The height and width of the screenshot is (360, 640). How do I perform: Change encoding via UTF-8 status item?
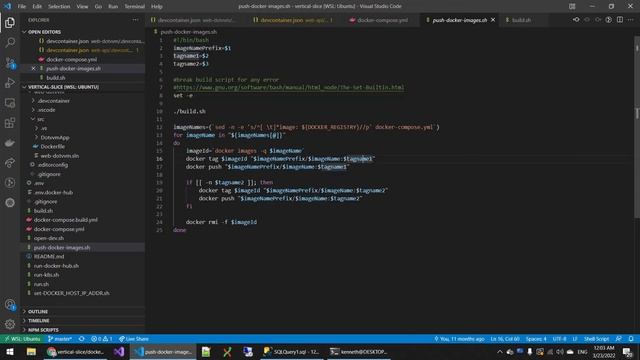[559, 339]
